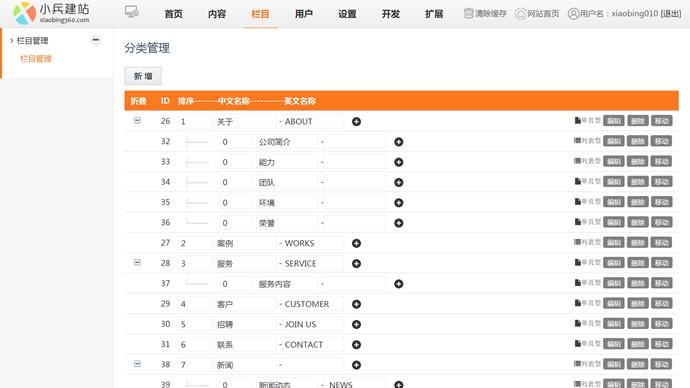This screenshot has width=690, height=388.
Task: Click the 列表型 list icon in WORKS row
Action: (577, 242)
